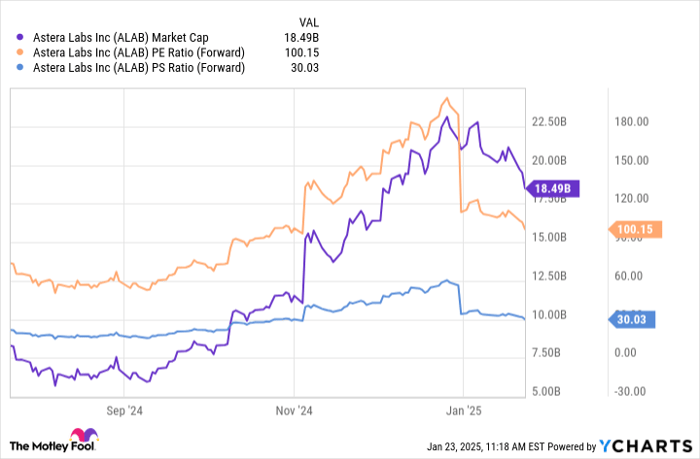The width and height of the screenshot is (700, 459).
Task: Click the orange 100.15 value flag
Action: (x=632, y=229)
